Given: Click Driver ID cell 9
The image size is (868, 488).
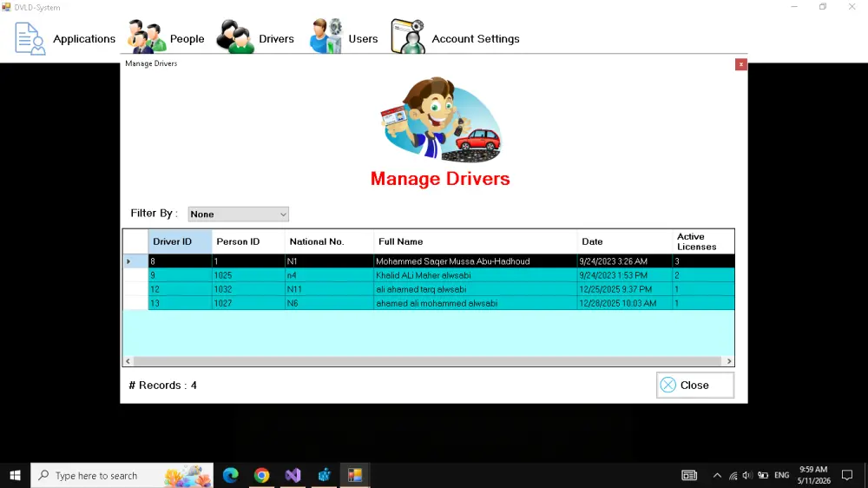Looking at the screenshot, I should (x=180, y=275).
